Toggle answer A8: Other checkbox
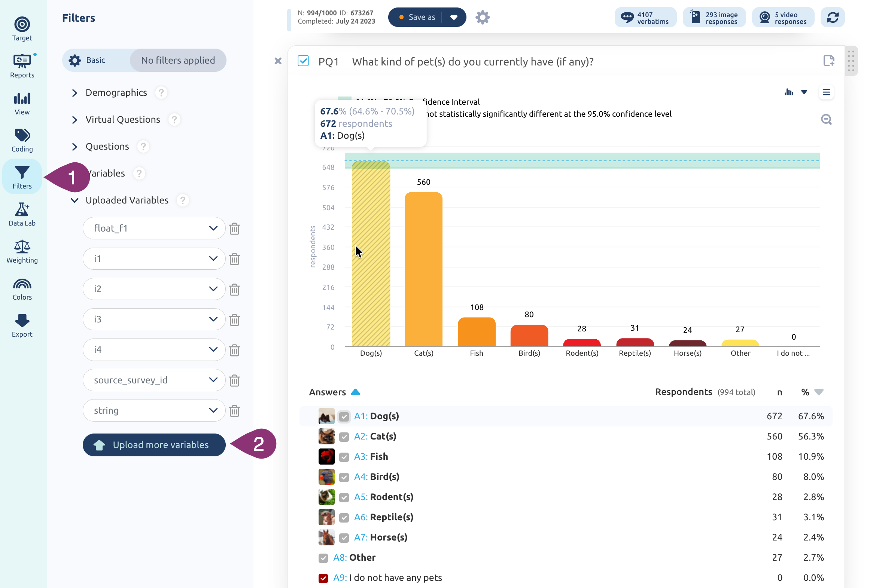The image size is (873, 588). pyautogui.click(x=323, y=558)
